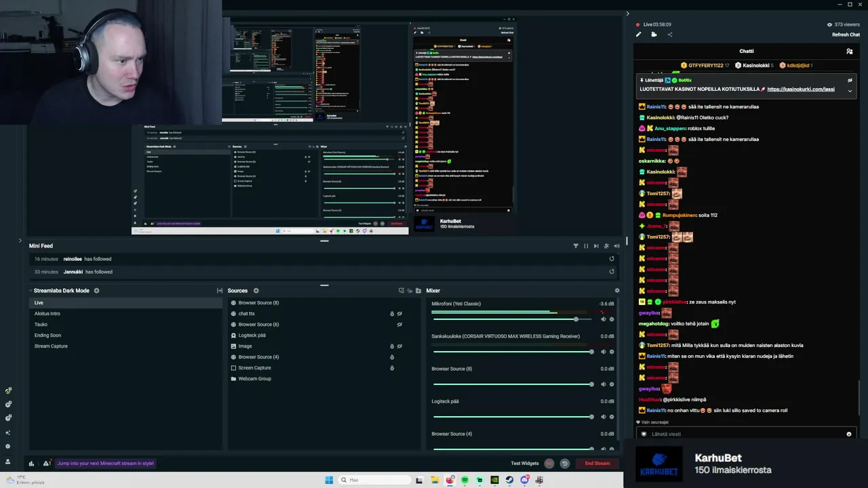This screenshot has width=868, height=488.
Task: Unlock the Browser Source (4) source
Action: pos(392,357)
